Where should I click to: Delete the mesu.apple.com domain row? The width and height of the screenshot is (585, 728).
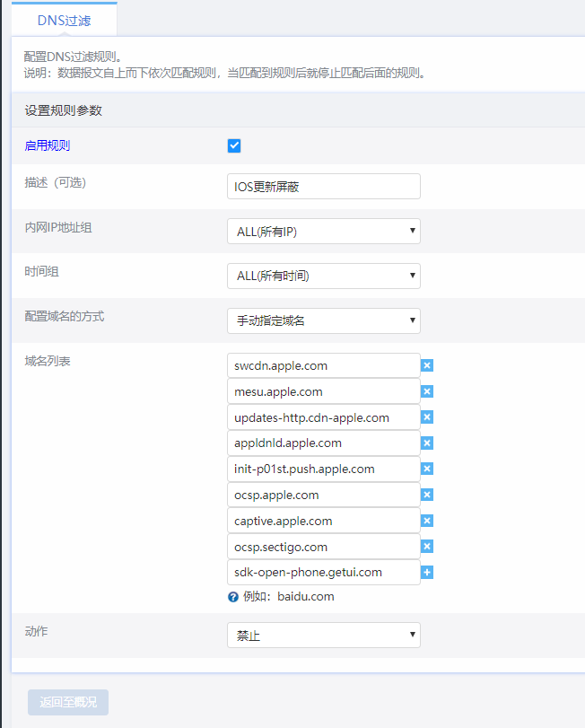pyautogui.click(x=427, y=391)
